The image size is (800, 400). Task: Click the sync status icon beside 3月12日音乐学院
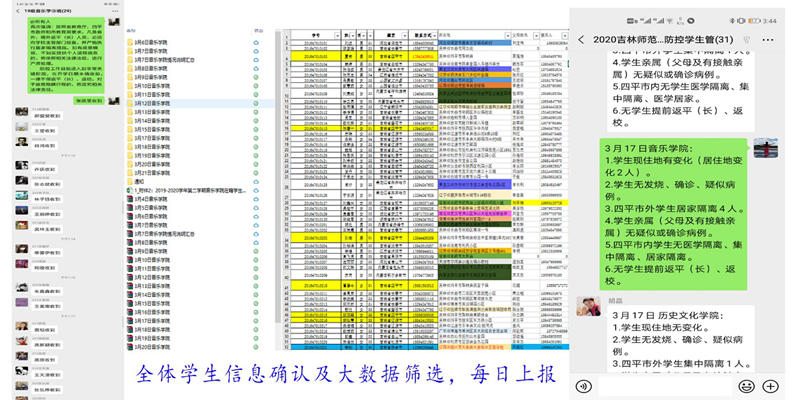click(x=256, y=103)
